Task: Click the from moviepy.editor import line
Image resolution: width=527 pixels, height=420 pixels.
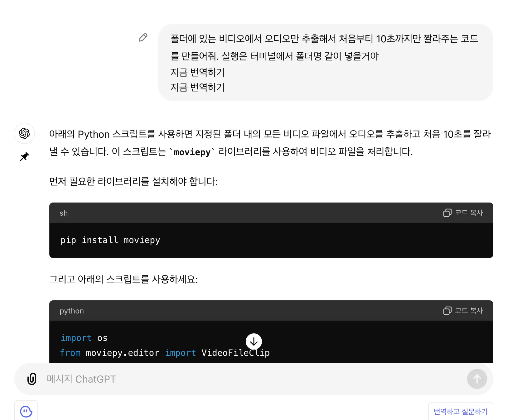Action: tap(165, 353)
